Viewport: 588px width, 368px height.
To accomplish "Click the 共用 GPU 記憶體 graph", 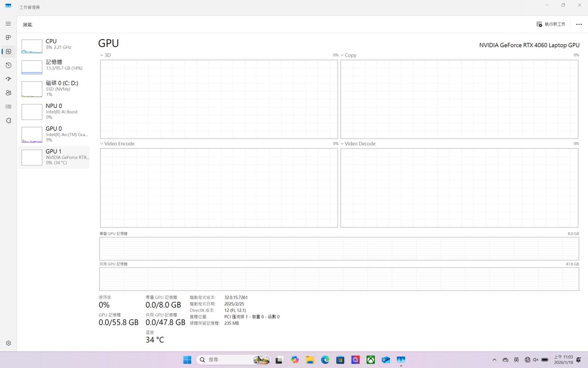I will click(339, 279).
